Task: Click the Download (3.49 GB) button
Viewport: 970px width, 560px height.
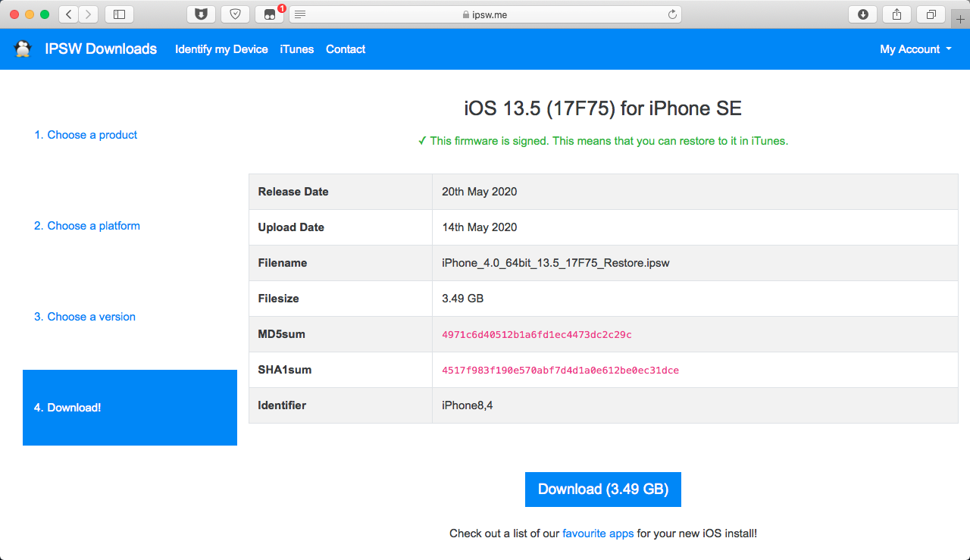Action: (x=603, y=490)
